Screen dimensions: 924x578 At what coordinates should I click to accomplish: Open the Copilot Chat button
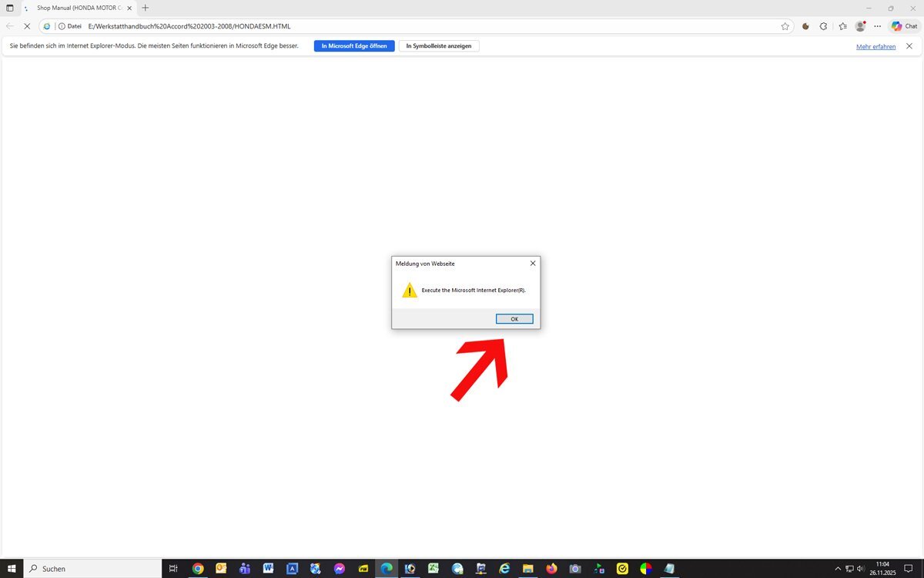905,26
